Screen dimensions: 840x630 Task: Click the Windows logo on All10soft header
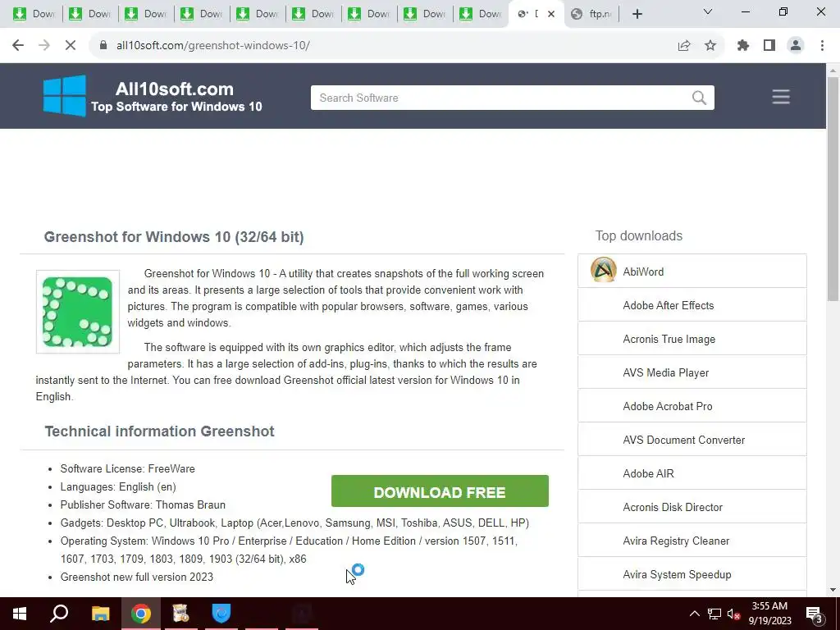(x=64, y=96)
